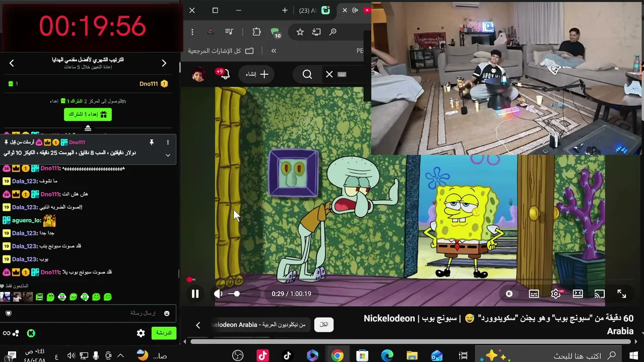This screenshot has width=644, height=362.
Task: Bookmark this page with star icon
Action: click(x=300, y=32)
